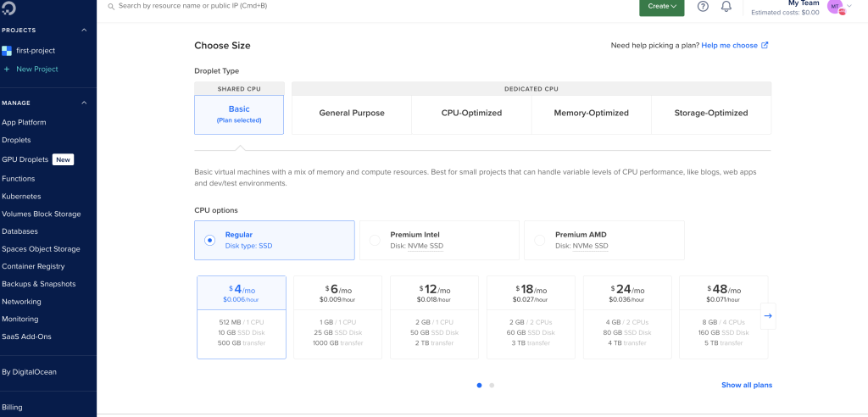Viewport: 868px width, 417px height.
Task: Click the DigitalOcean logo icon
Action: click(9, 7)
